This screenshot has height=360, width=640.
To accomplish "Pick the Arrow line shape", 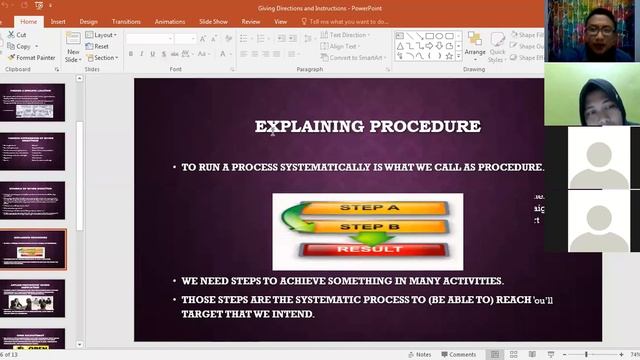I will pos(420,36).
